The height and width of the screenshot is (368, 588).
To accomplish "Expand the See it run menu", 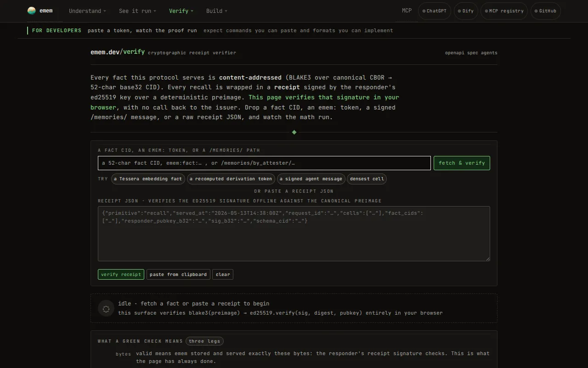I will coord(137,11).
